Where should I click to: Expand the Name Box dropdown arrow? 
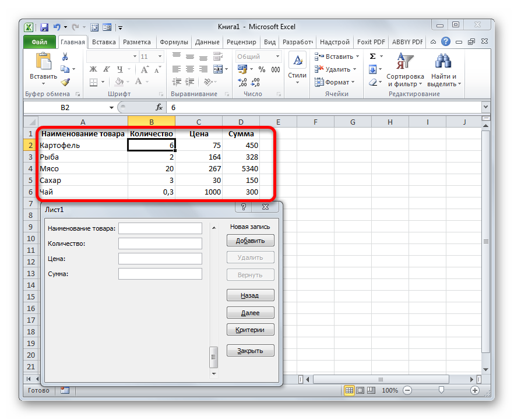tap(112, 108)
